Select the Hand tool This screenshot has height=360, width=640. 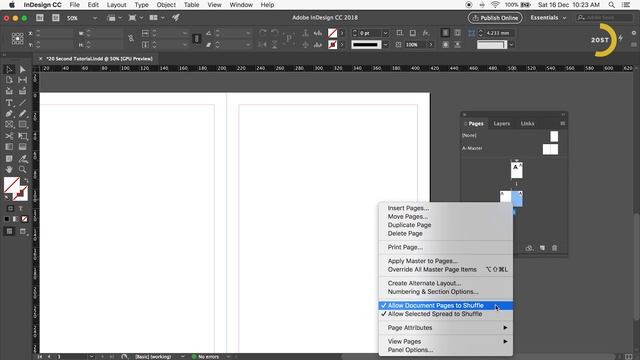click(x=9, y=169)
